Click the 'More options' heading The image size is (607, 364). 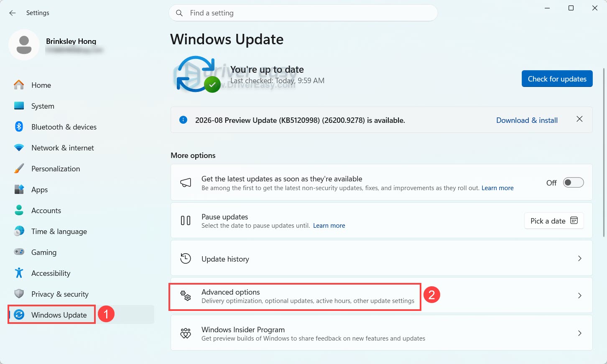(193, 155)
